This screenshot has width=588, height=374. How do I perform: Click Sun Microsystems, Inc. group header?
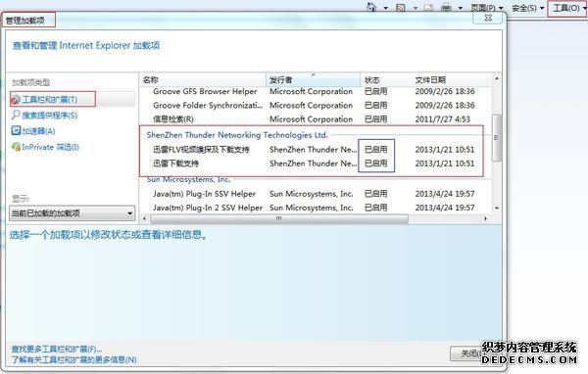(188, 179)
